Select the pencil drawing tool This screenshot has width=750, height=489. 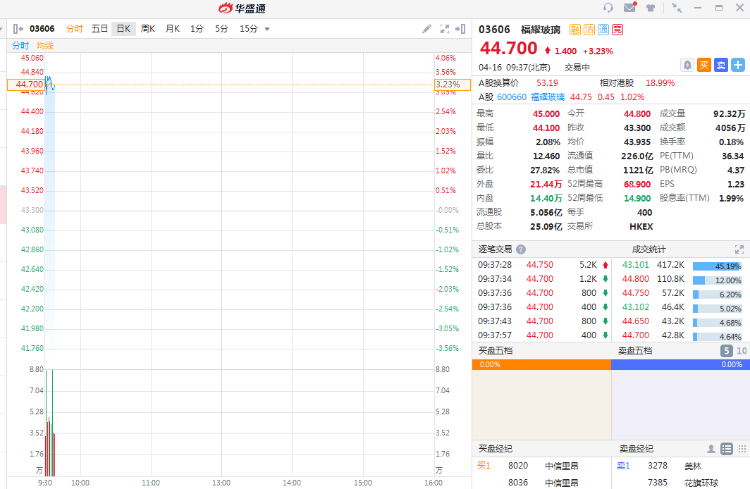click(x=428, y=29)
